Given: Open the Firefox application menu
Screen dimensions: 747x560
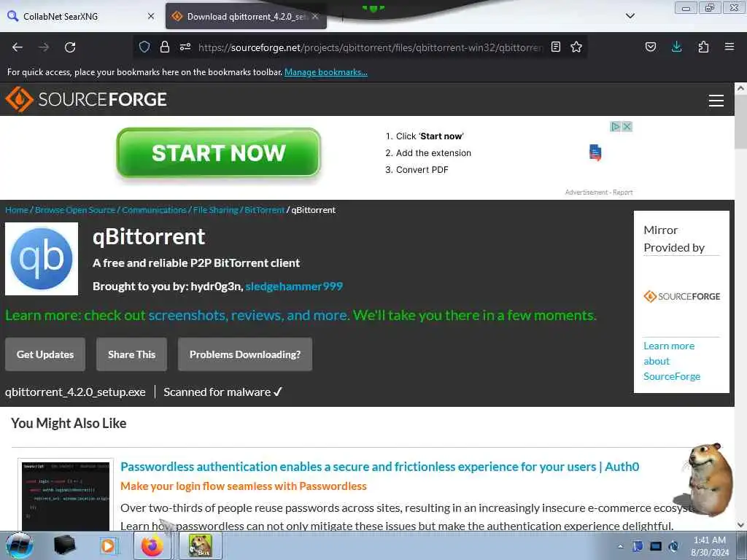Looking at the screenshot, I should point(729,47).
